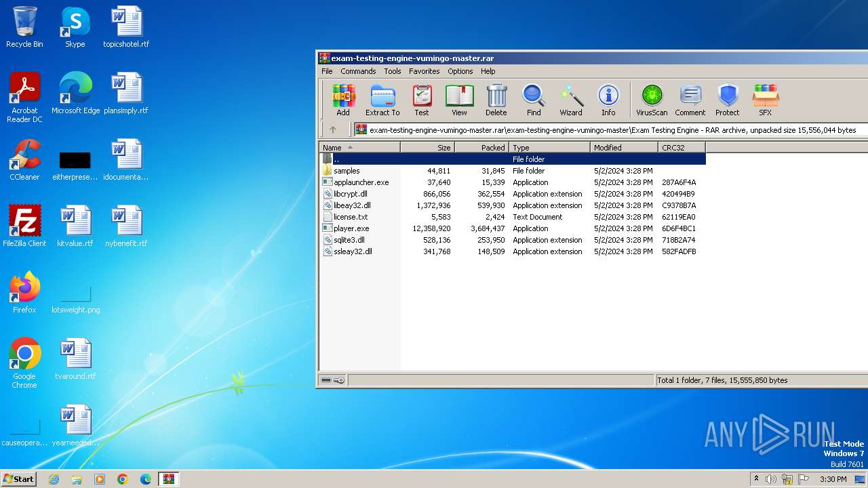This screenshot has height=488, width=868.
Task: Click the Comment toolbar icon
Action: 690,100
